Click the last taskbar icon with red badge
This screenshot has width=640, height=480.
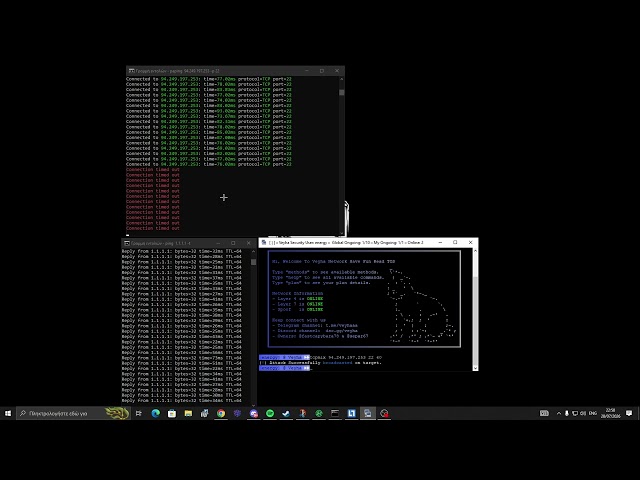click(384, 413)
